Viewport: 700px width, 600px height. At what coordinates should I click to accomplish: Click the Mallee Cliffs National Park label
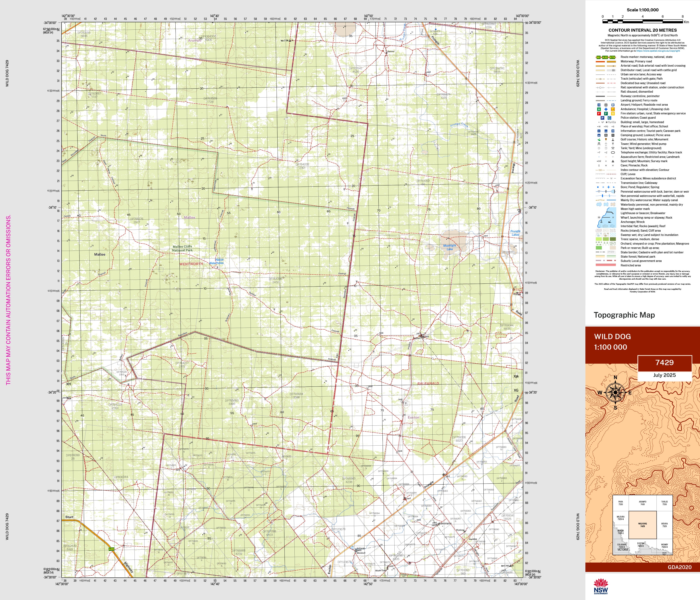[182, 248]
